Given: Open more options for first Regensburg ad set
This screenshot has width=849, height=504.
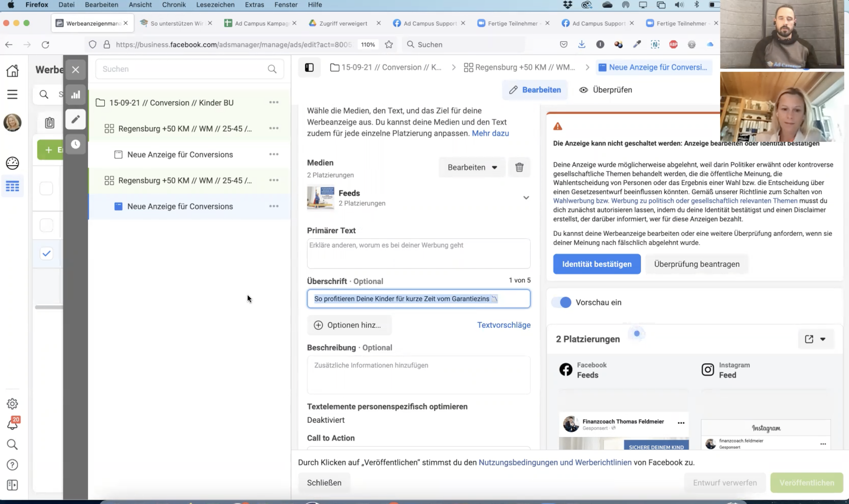Looking at the screenshot, I should coord(274,128).
